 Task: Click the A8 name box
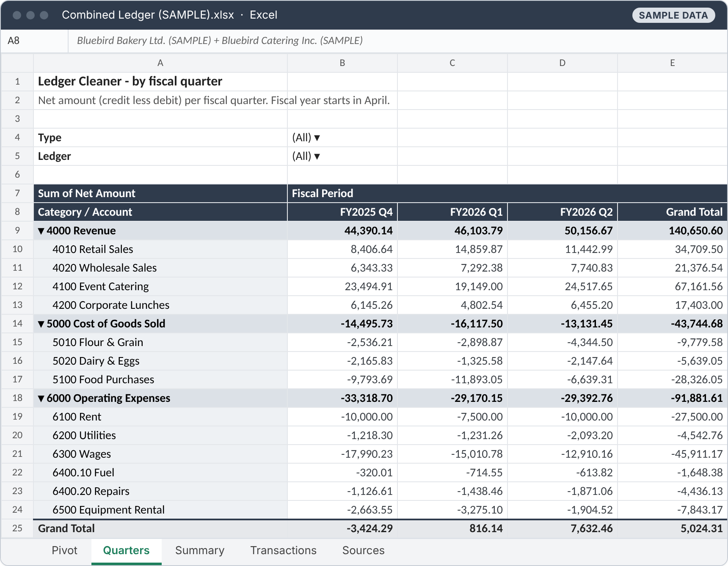[x=34, y=41]
